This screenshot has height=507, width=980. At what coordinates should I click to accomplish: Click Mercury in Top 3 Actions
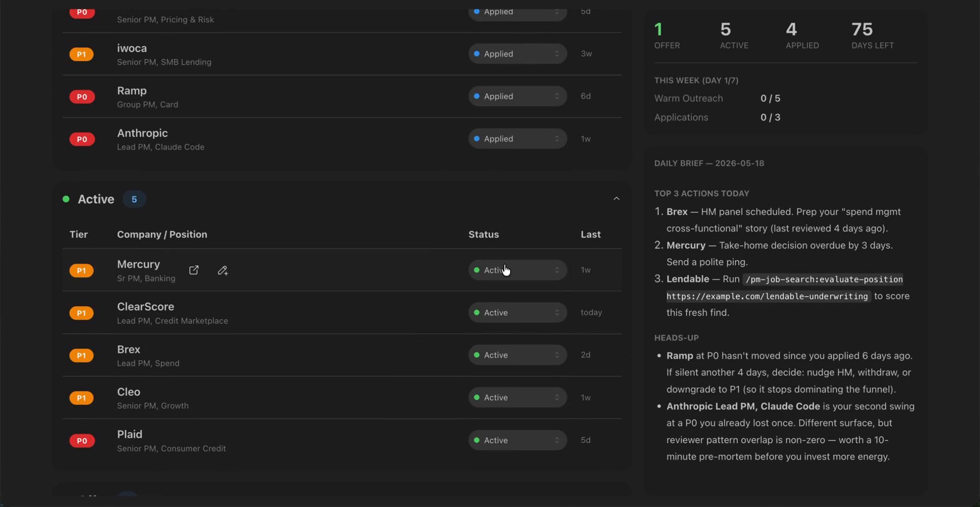pyautogui.click(x=685, y=245)
